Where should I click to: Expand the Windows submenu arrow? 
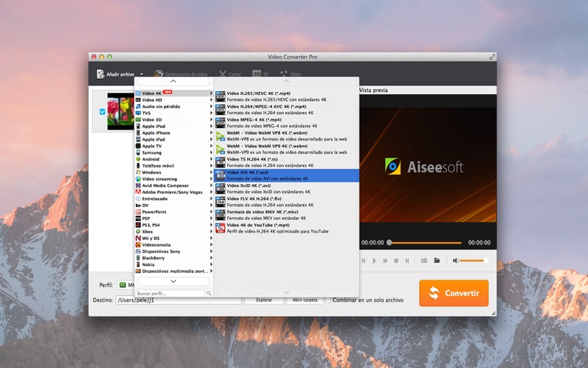[211, 172]
